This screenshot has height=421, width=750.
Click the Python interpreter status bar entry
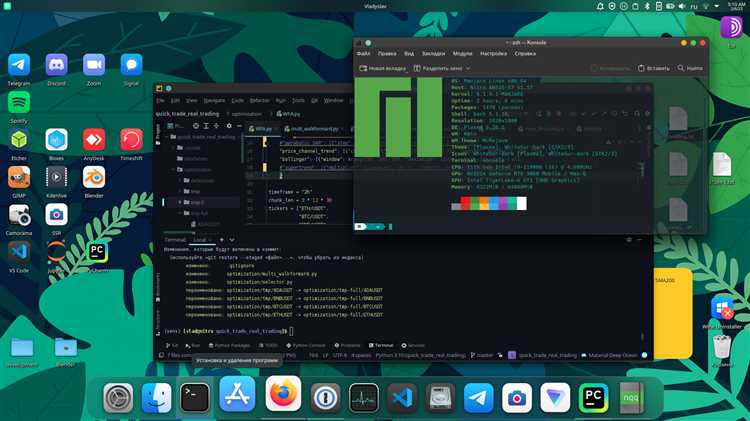coord(420,355)
